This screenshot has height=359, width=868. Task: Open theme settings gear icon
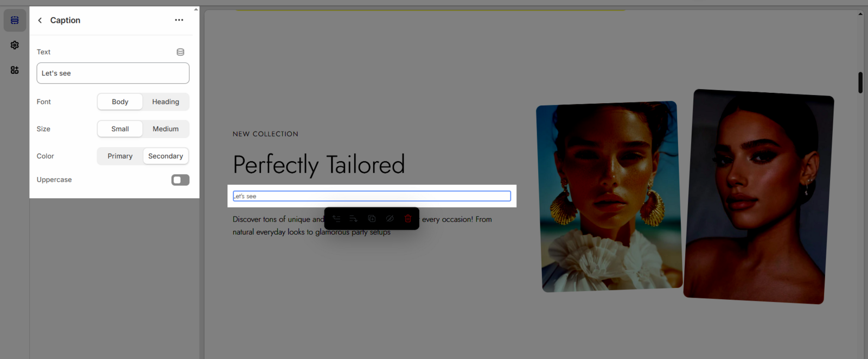point(15,45)
